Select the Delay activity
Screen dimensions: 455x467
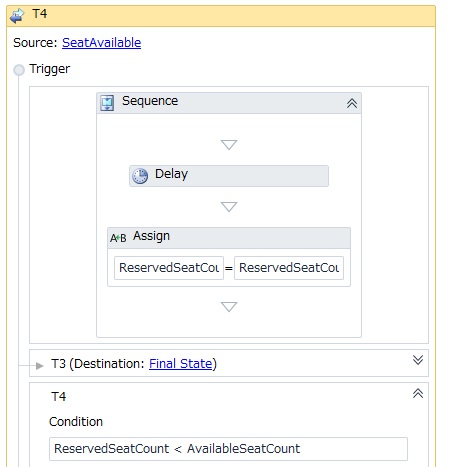[x=229, y=176]
